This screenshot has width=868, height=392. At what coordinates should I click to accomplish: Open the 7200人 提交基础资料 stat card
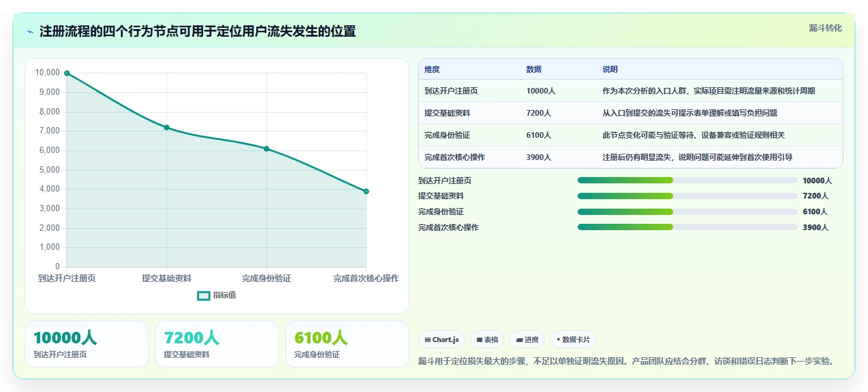click(217, 344)
